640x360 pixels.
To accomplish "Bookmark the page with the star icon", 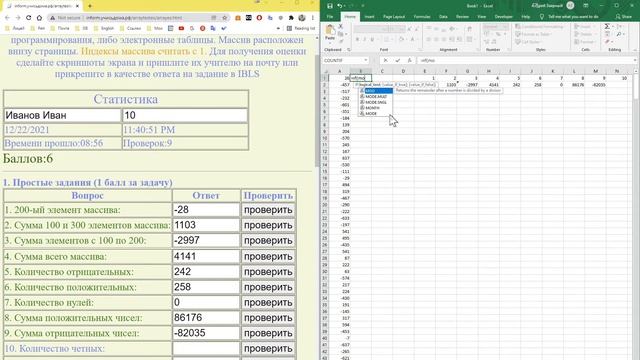I will [224, 18].
